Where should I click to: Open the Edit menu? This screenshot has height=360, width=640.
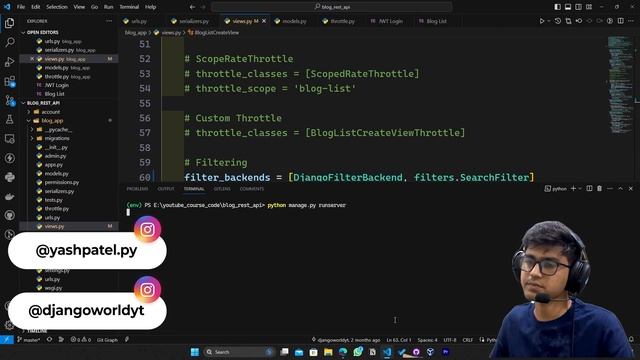pos(36,7)
